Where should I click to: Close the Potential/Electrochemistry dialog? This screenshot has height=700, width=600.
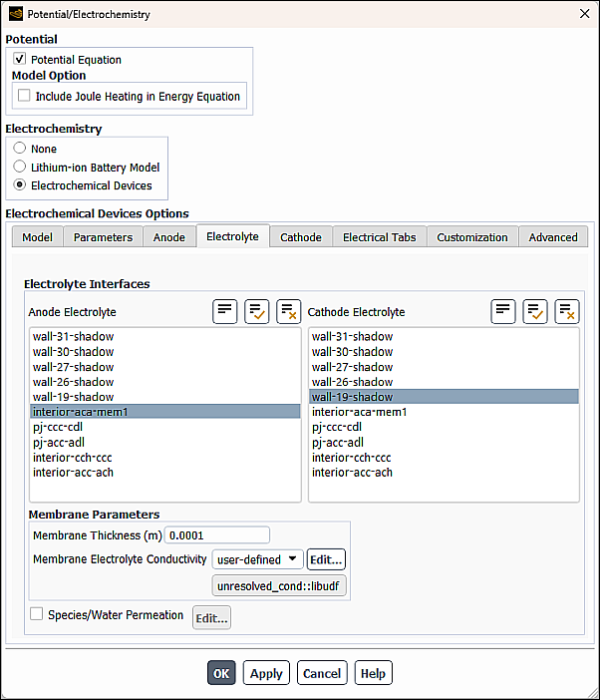pyautogui.click(x=584, y=14)
